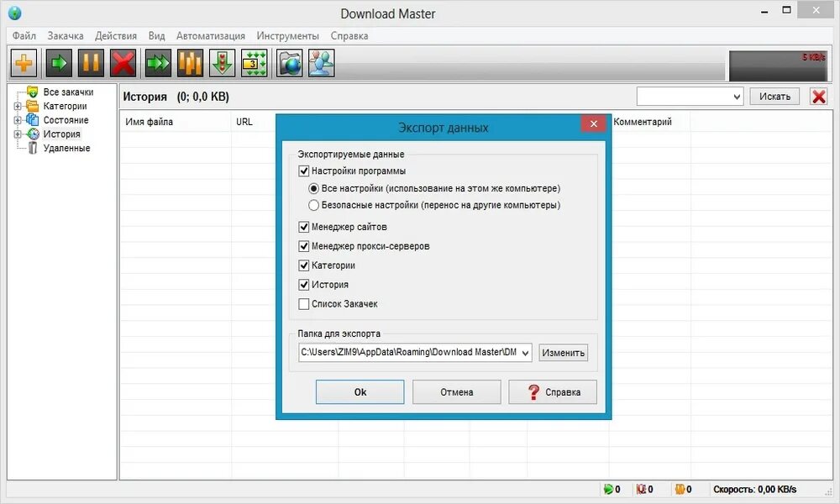The width and height of the screenshot is (840, 504).
Task: Click the users community toolbar icon
Action: point(322,63)
